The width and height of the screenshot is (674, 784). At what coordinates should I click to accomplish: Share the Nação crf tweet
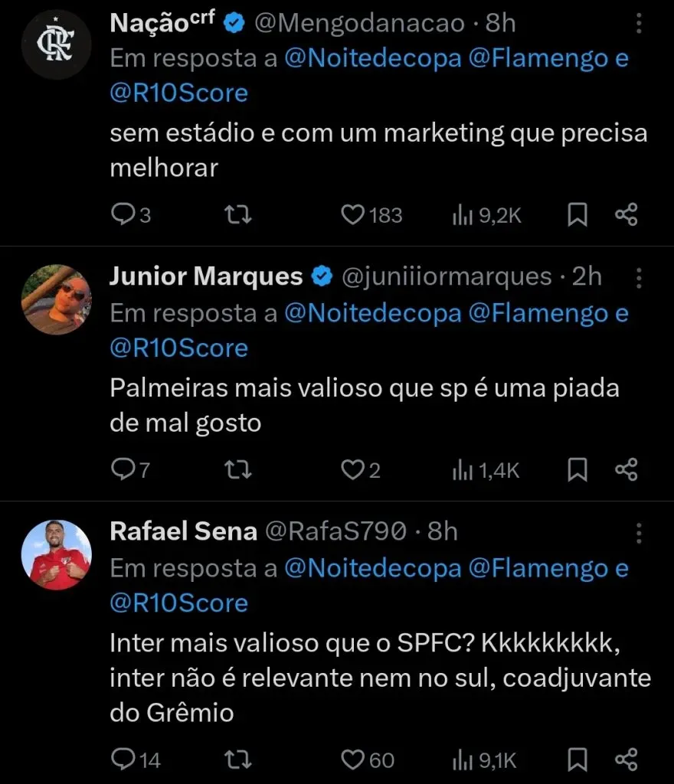[627, 216]
